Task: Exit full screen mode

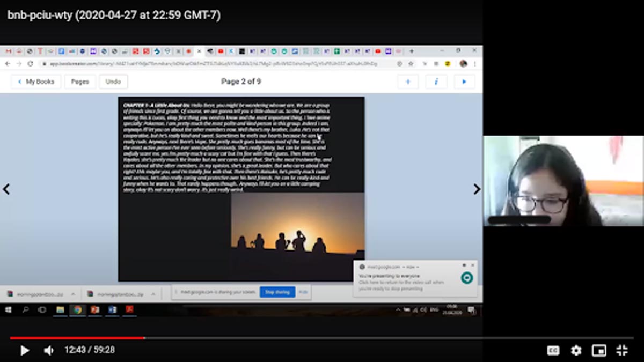Action: (x=622, y=350)
